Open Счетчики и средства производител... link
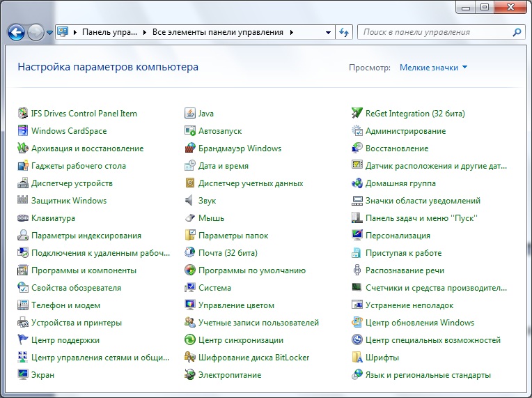 click(436, 288)
